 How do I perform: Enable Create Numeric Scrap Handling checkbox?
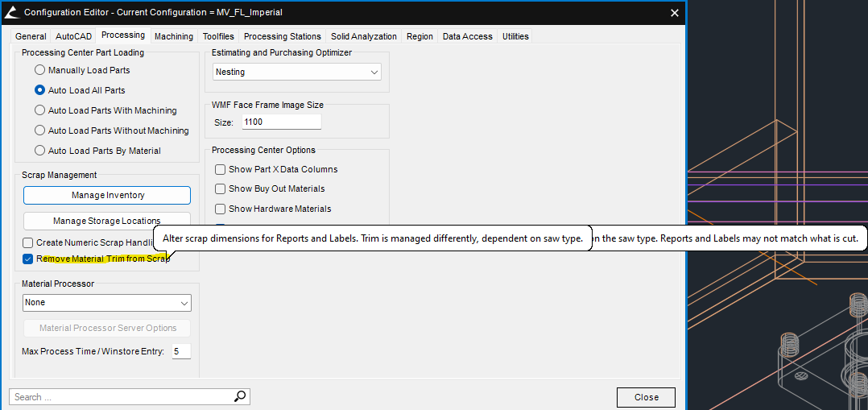click(28, 242)
